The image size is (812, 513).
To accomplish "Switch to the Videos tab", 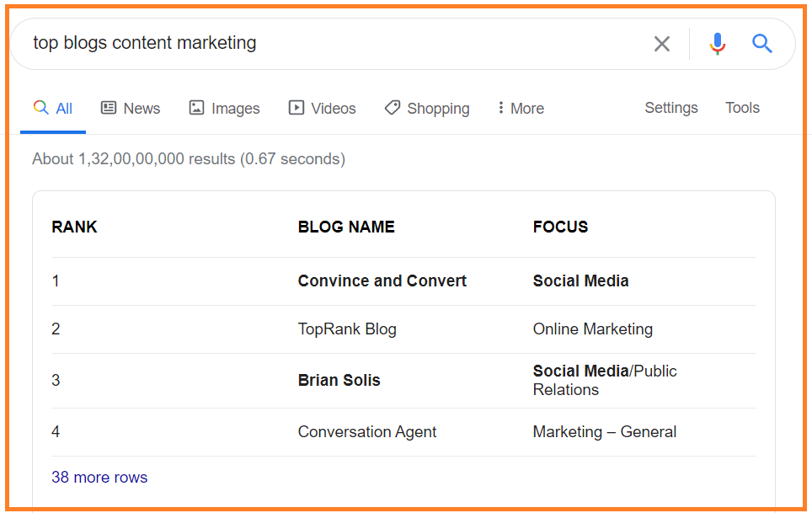I will coord(322,108).
